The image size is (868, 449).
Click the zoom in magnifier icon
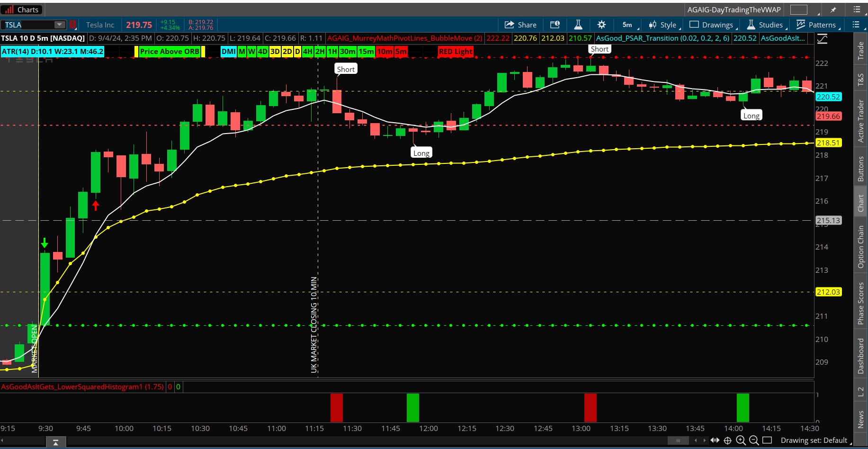coord(741,440)
